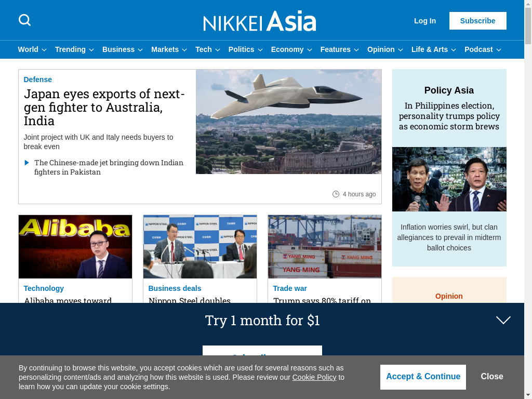
Task: Open the Politics section
Action: click(241, 49)
